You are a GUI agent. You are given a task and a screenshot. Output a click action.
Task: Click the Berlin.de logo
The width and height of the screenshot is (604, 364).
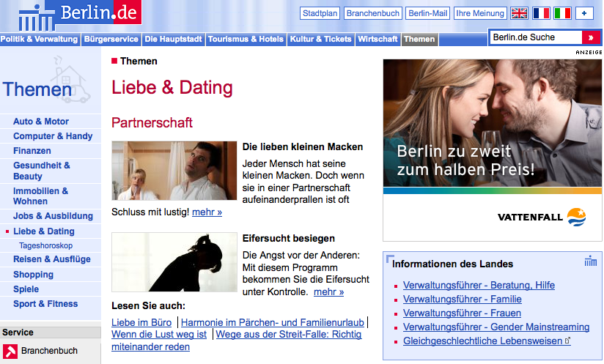(79, 13)
